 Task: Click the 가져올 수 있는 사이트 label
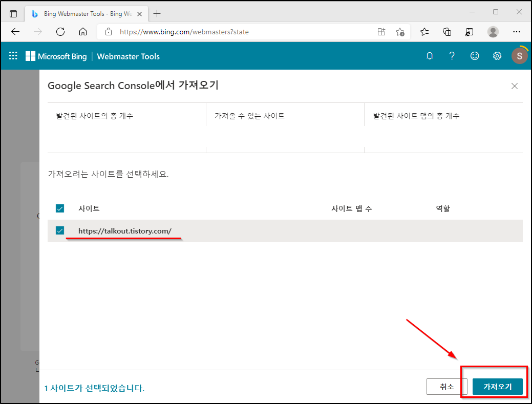coord(249,116)
